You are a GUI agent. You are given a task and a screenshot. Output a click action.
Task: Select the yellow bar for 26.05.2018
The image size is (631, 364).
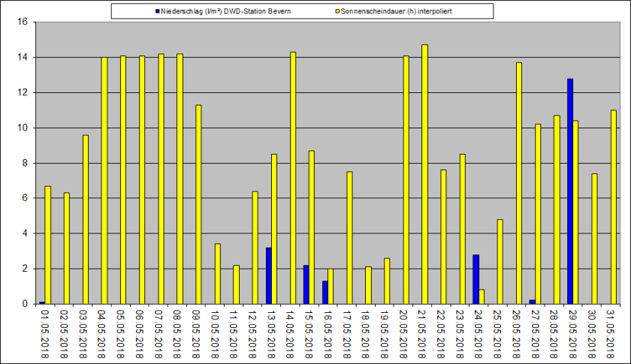click(519, 183)
